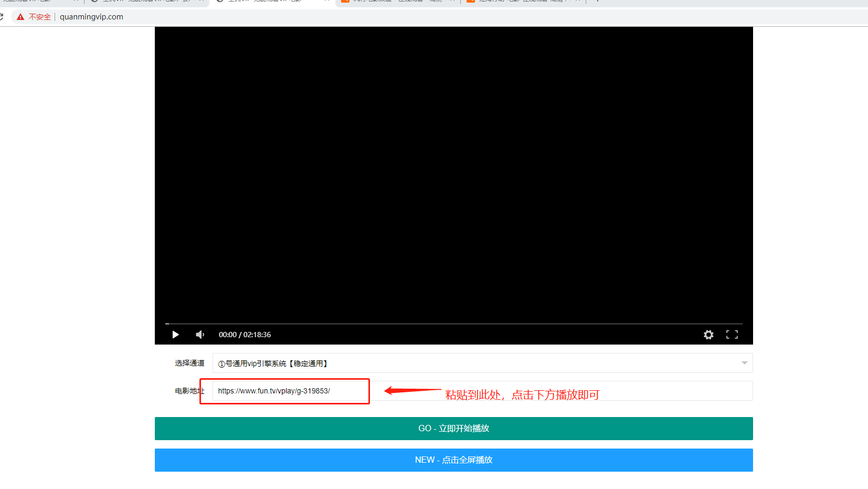
Task: Click the quanmingvip.com address bar
Action: 91,17
